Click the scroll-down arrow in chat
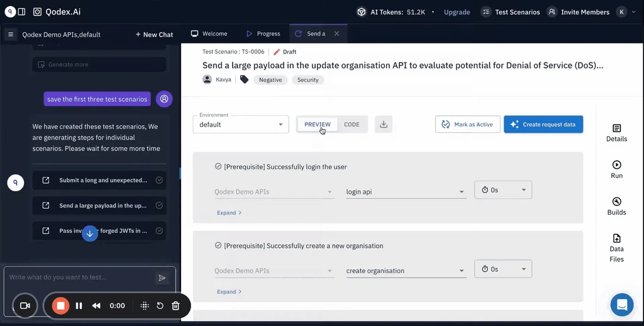 (x=90, y=233)
